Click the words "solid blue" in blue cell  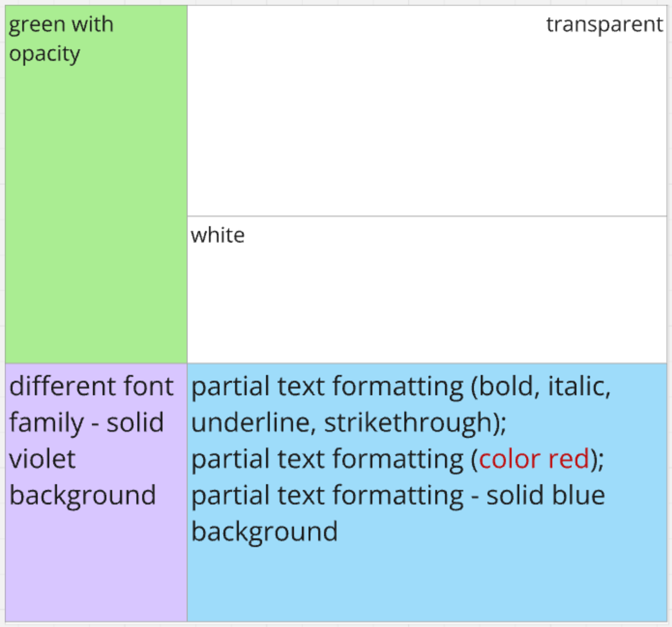pos(546,496)
